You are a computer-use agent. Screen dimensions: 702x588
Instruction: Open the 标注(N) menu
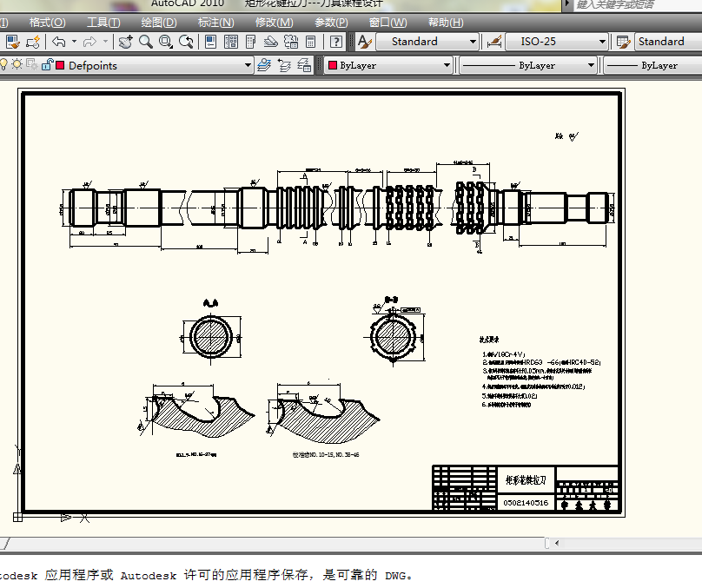215,23
